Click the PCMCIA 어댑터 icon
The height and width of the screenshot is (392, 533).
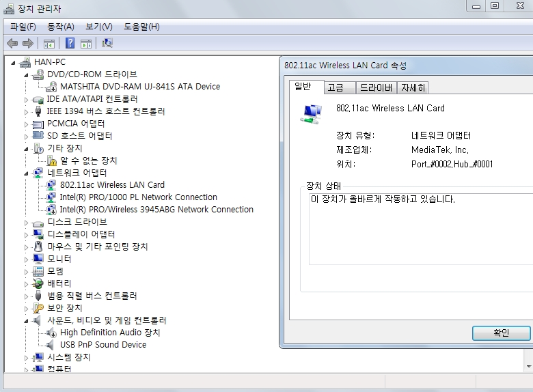(38, 124)
